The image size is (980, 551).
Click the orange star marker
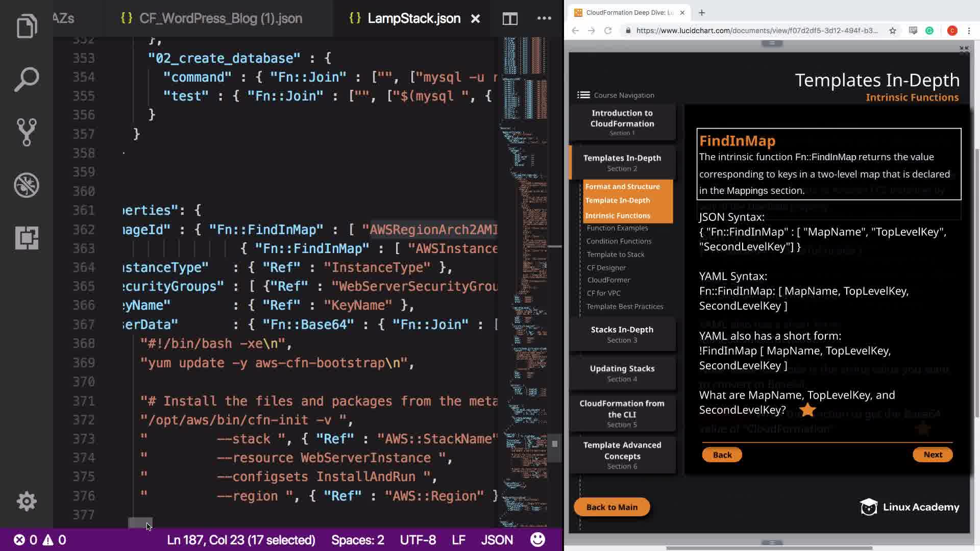pos(807,410)
